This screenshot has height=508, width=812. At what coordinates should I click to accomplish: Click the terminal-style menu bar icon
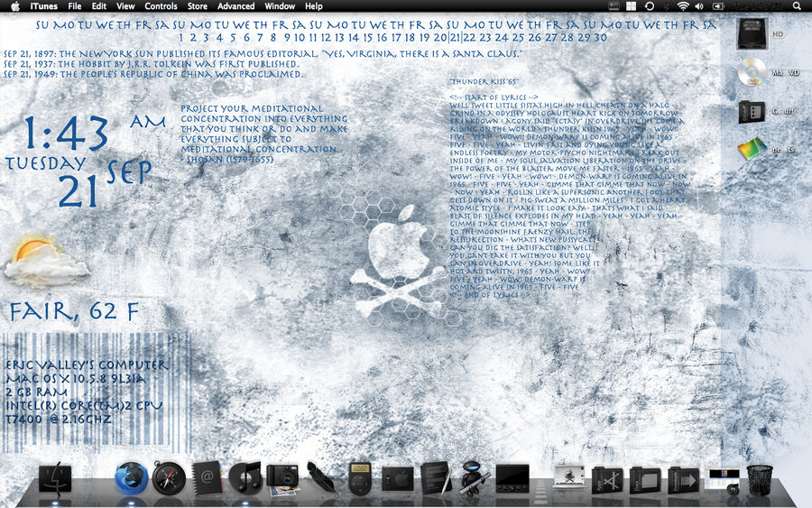coord(614,6)
